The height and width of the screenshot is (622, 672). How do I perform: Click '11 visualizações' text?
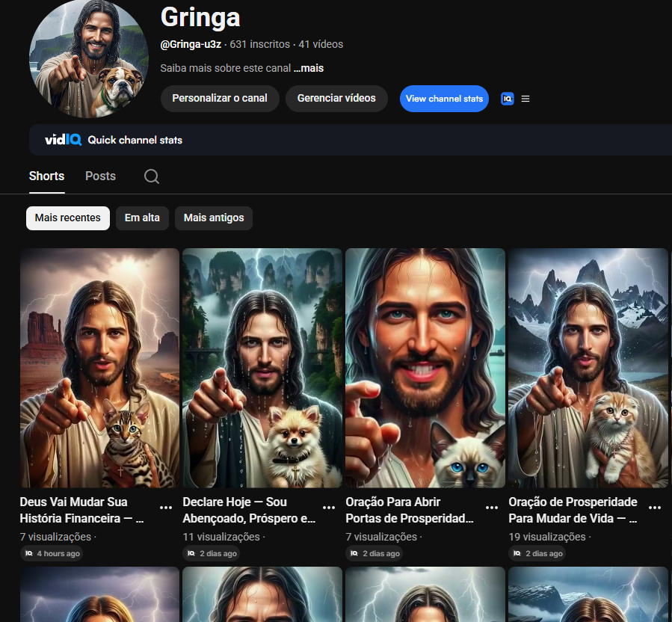click(x=221, y=537)
